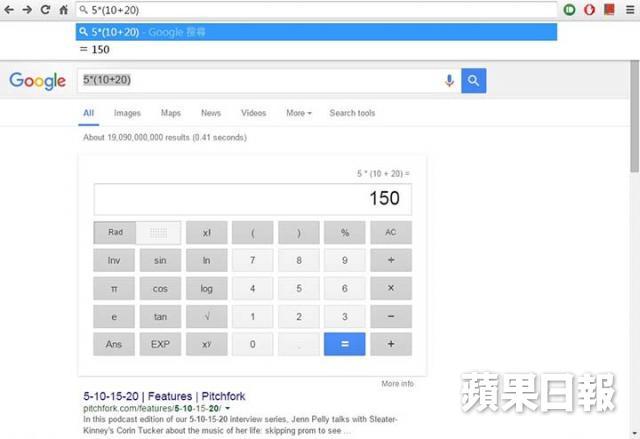
Task: Toggle the Rad angle mode
Action: (x=115, y=233)
